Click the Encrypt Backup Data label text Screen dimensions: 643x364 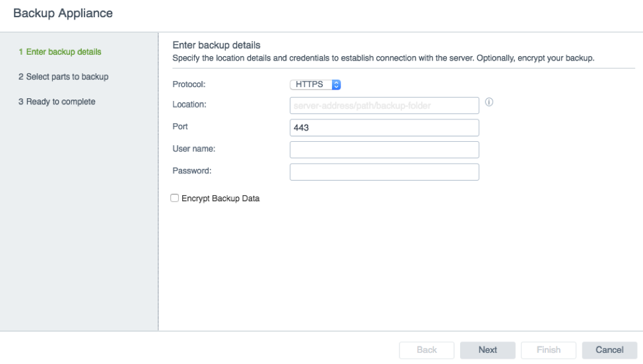point(220,198)
